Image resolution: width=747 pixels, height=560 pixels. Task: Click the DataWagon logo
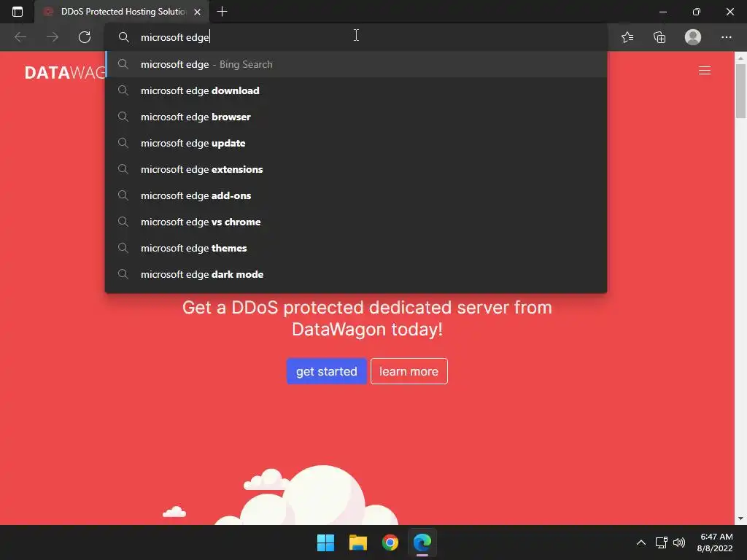[x=65, y=72]
